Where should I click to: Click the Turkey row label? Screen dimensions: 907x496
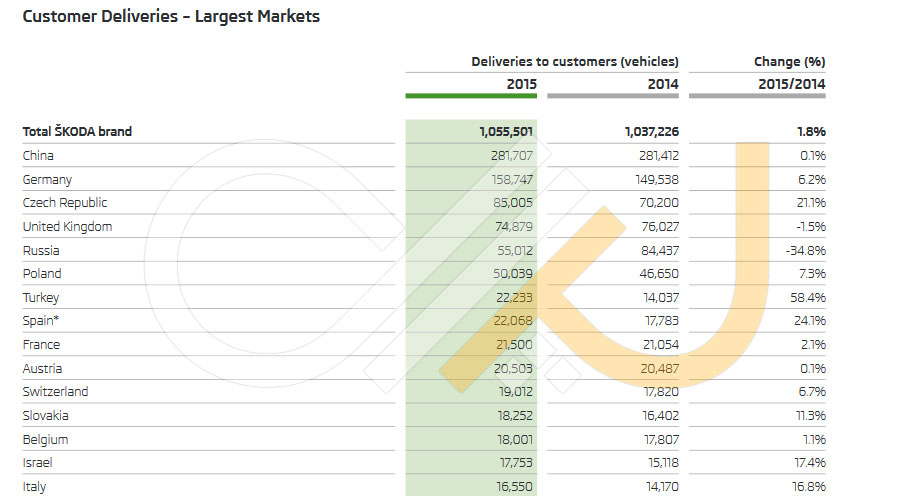pyautogui.click(x=40, y=297)
